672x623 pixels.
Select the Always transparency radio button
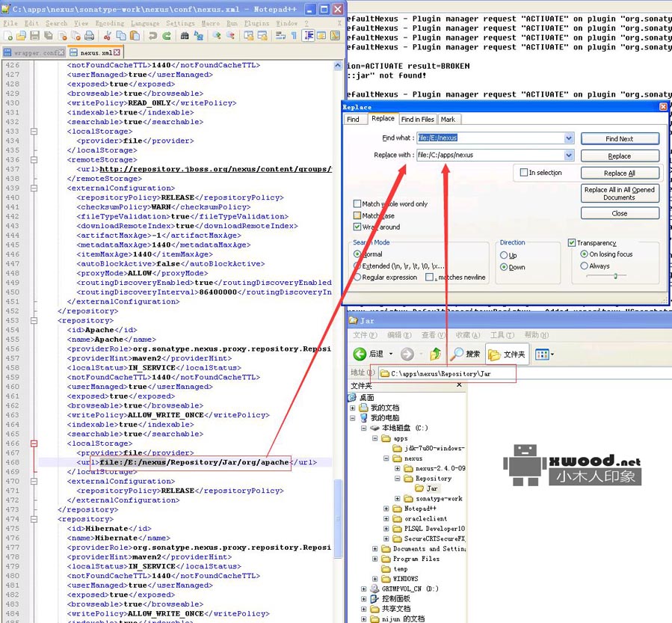(x=584, y=266)
